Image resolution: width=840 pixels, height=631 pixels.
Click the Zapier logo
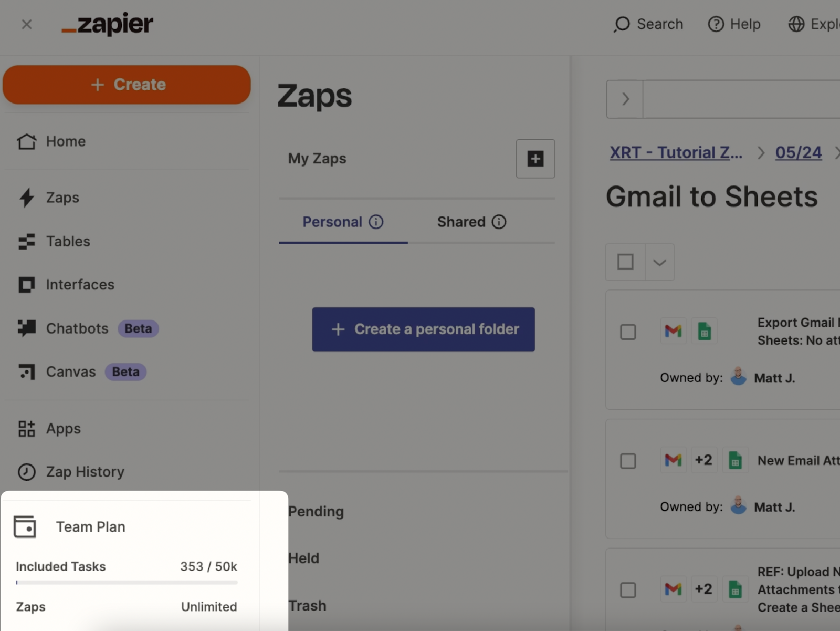coord(108,24)
